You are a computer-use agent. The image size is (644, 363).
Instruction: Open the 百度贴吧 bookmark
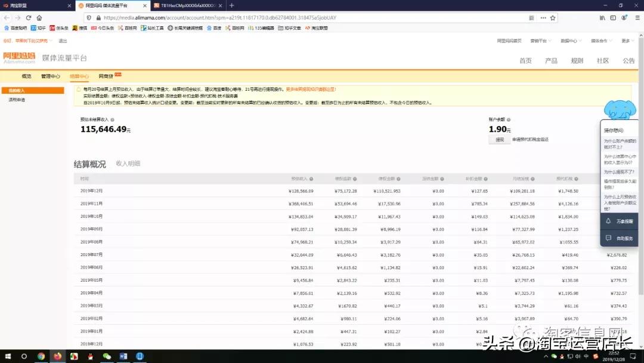click(x=16, y=28)
